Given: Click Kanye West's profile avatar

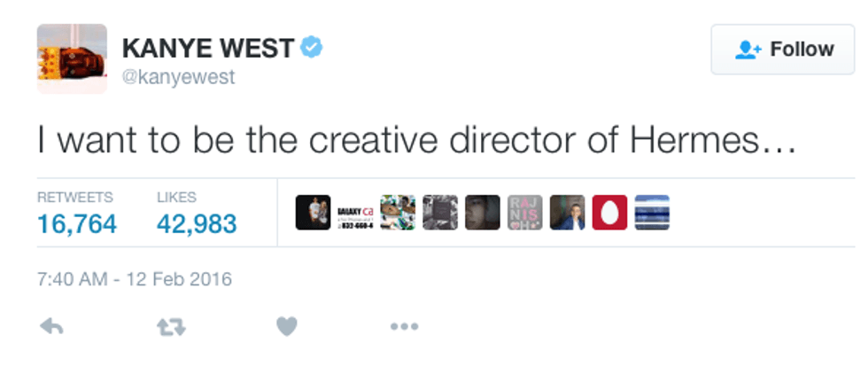Looking at the screenshot, I should (72, 58).
